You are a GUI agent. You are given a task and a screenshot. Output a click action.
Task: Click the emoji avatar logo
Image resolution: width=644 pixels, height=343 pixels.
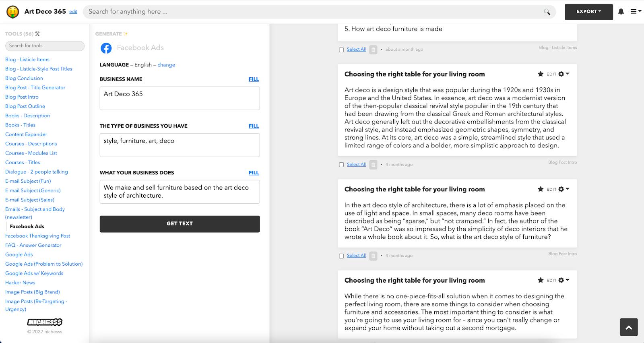click(13, 12)
